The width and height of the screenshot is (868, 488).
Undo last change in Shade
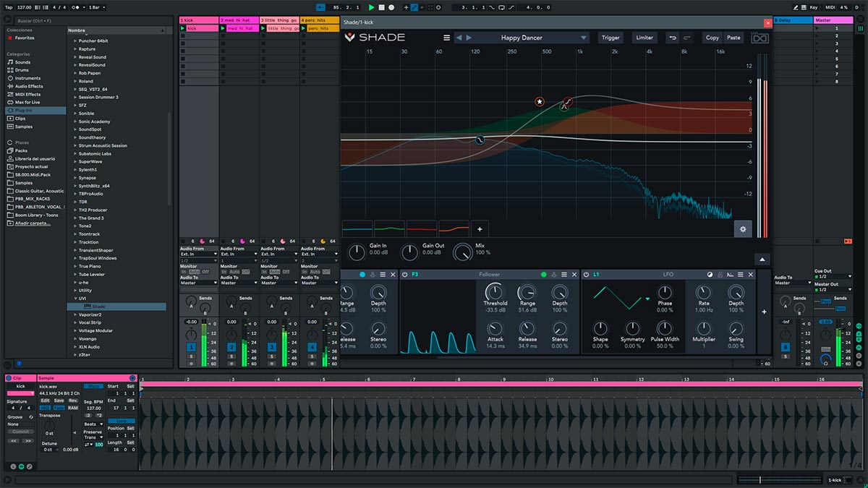(x=673, y=38)
